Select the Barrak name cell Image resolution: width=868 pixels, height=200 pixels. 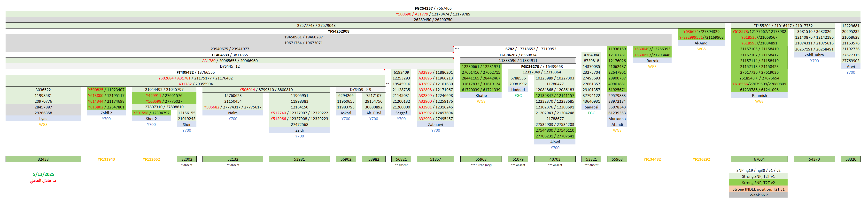pos(652,61)
